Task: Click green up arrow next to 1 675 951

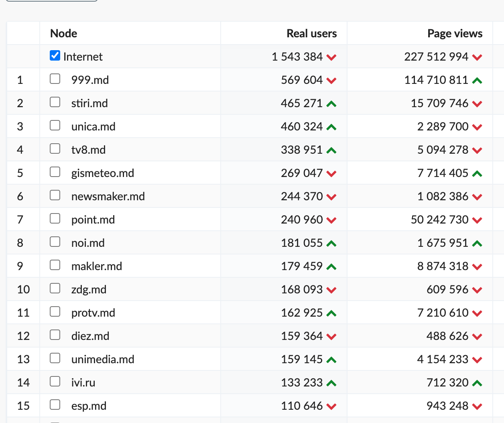Action: pos(477,244)
